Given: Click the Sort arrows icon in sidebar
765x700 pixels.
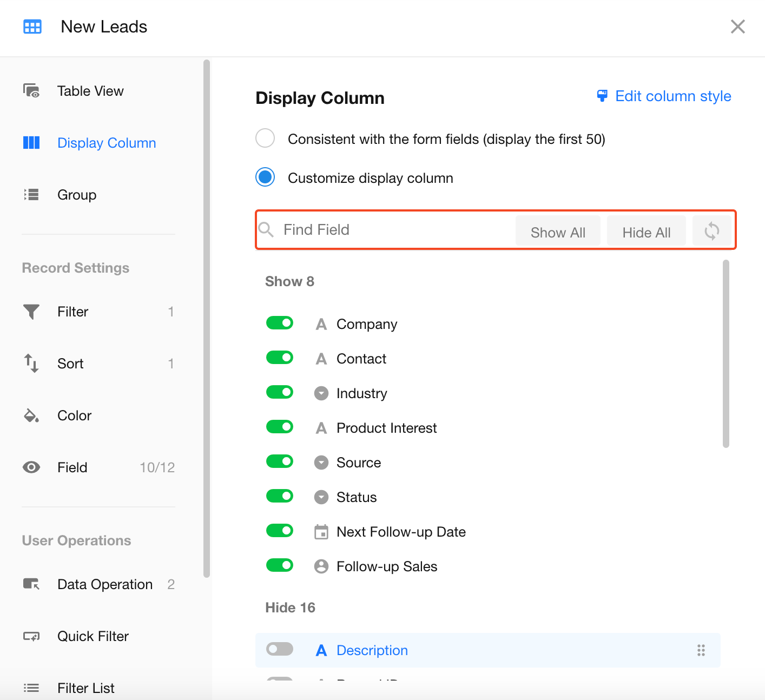Looking at the screenshot, I should pos(31,364).
